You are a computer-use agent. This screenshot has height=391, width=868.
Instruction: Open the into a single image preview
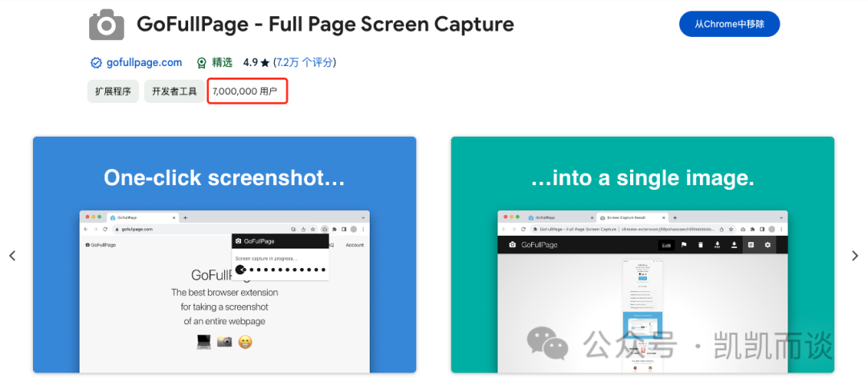pyautogui.click(x=642, y=255)
